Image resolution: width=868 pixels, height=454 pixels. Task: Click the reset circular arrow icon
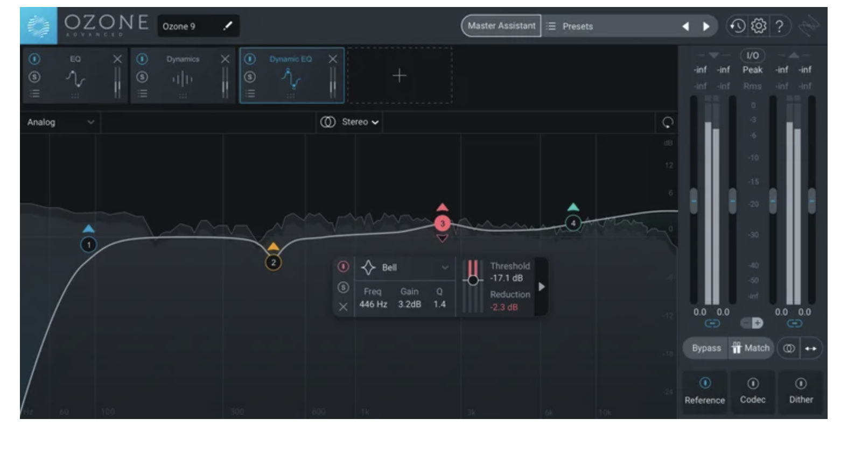point(667,123)
